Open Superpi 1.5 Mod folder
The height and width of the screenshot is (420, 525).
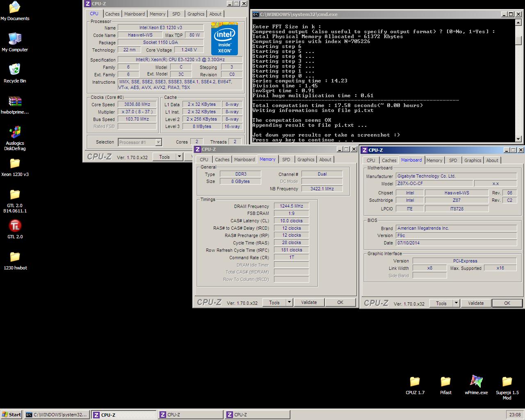507,381
